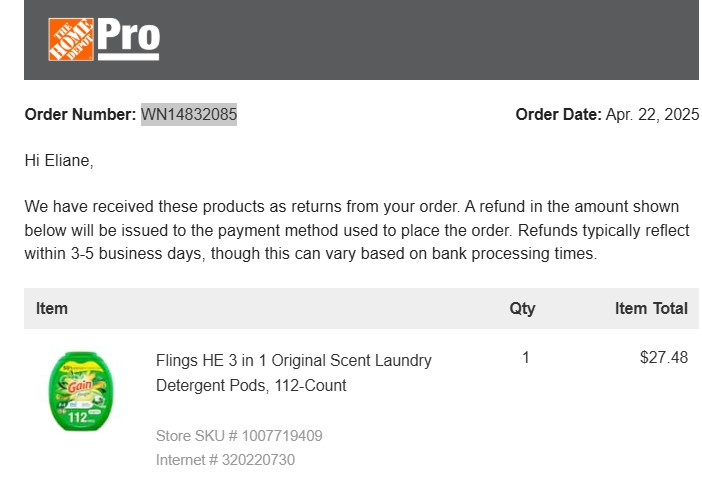Click the Store SKU # 1007719409 text
702x498 pixels.
(x=239, y=436)
